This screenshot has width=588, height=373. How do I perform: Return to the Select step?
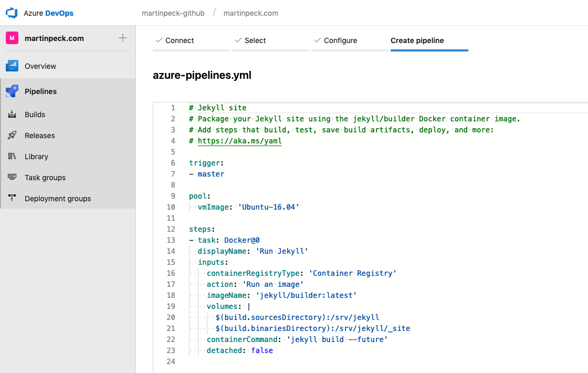tap(271, 40)
